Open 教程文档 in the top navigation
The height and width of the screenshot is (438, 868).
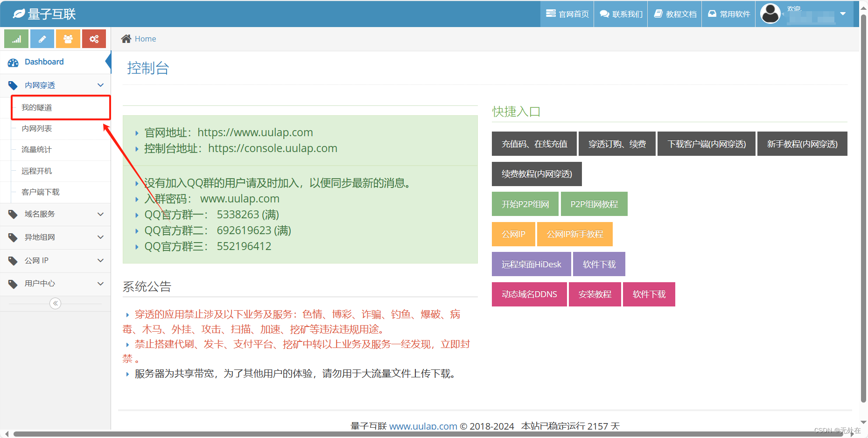[x=675, y=14]
